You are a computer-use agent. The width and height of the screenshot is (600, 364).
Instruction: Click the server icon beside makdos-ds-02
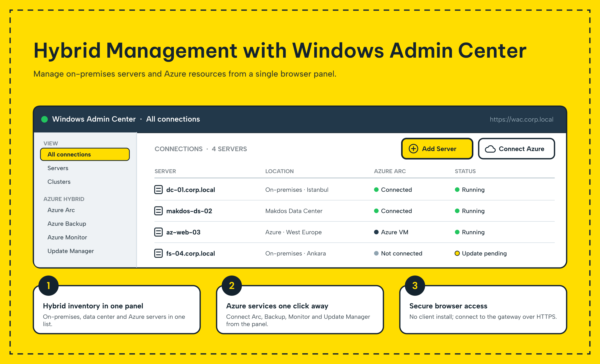click(x=158, y=211)
